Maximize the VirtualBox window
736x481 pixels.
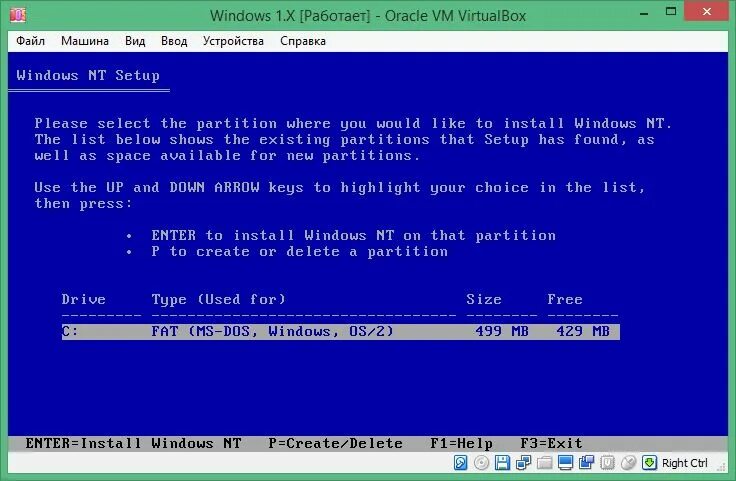pyautogui.click(x=671, y=12)
